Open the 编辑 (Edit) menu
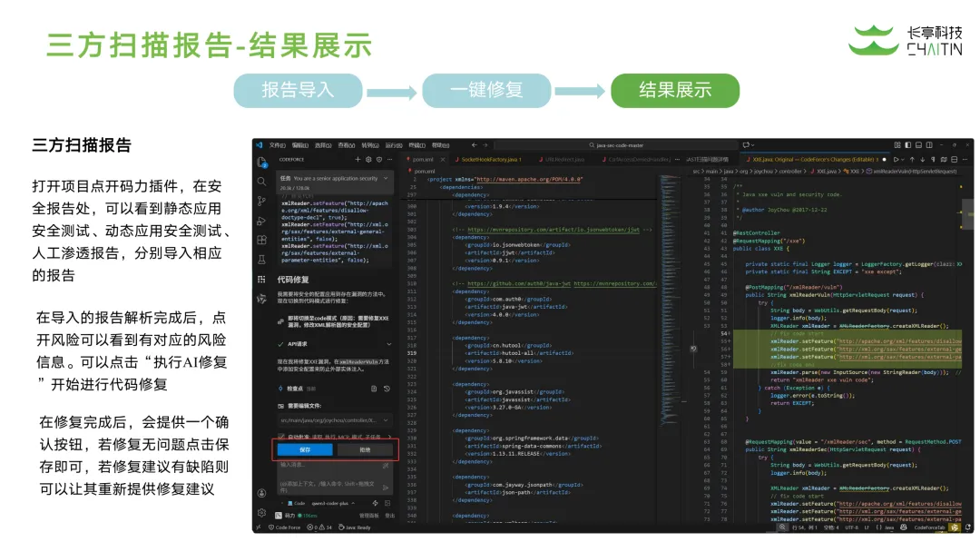Image resolution: width=980 pixels, height=552 pixels. 300,145
